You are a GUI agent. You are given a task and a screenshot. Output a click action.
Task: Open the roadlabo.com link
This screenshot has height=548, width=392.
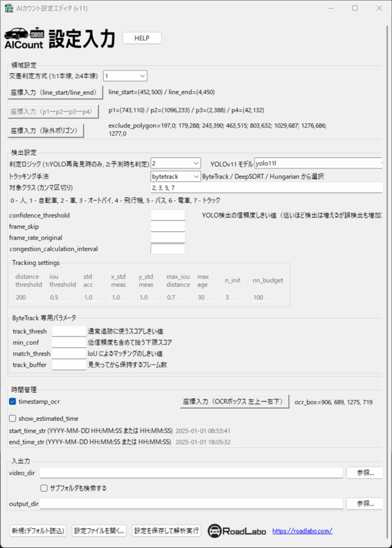coord(302,531)
